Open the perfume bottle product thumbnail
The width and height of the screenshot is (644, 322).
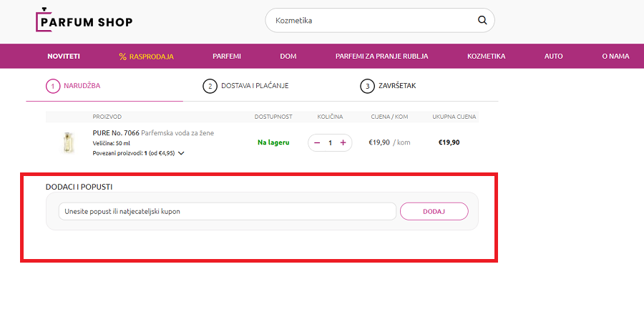(x=68, y=142)
